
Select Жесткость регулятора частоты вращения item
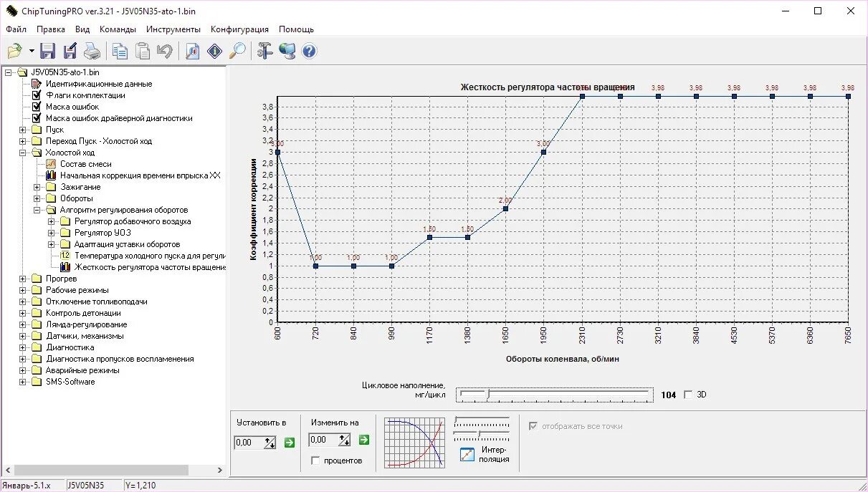pos(150,267)
